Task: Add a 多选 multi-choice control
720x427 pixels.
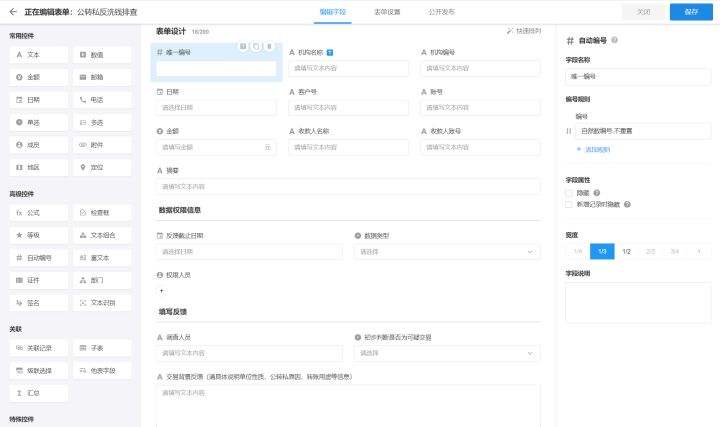Action: tap(102, 123)
